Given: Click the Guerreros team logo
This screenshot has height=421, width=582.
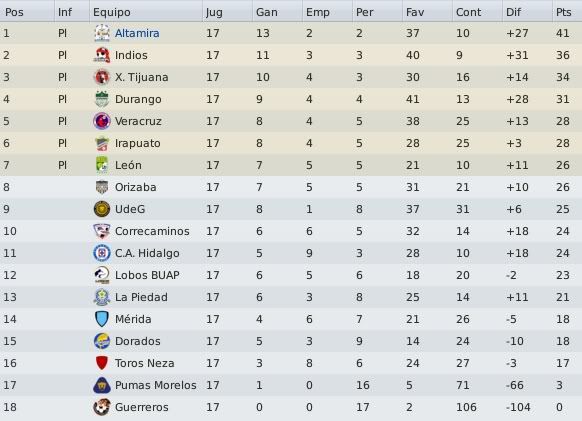Looking at the screenshot, I should pos(102,407).
